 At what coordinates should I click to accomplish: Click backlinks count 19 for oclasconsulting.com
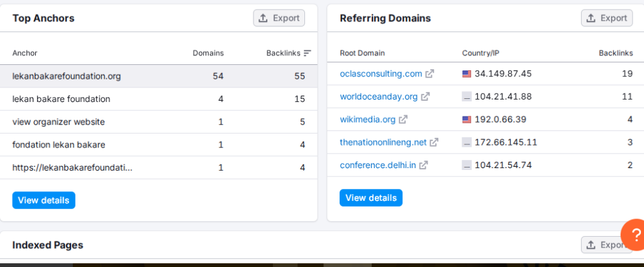[627, 74]
